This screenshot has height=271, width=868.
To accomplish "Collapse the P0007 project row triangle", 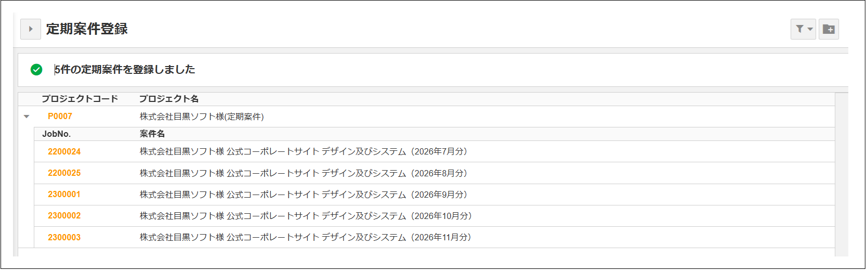I will 27,117.
